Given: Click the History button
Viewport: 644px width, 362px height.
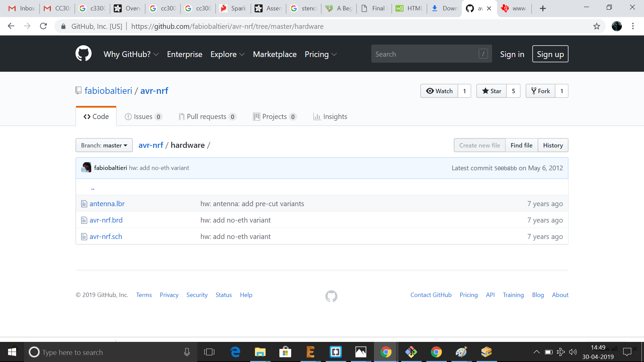Looking at the screenshot, I should click(x=553, y=145).
